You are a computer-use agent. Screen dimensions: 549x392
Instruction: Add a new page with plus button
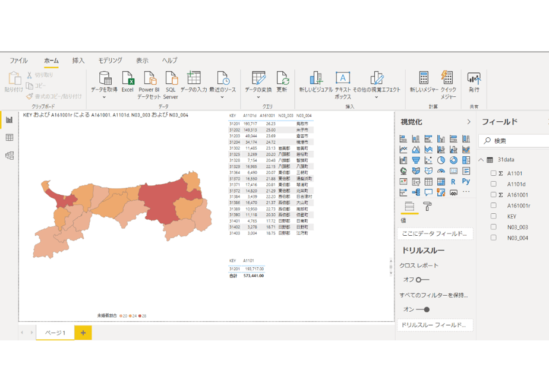[83, 333]
